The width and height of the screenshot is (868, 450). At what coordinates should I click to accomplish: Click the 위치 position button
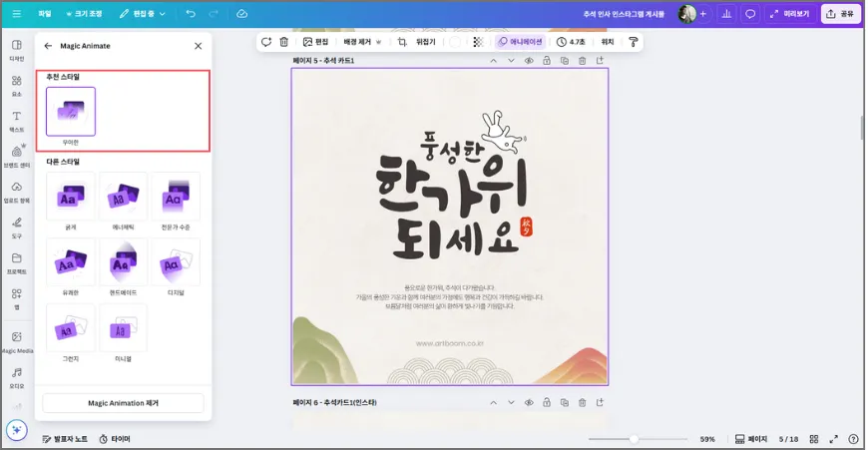(608, 42)
